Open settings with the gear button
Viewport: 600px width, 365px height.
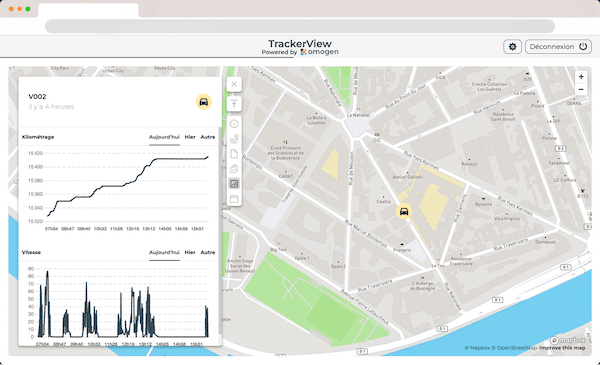[512, 47]
